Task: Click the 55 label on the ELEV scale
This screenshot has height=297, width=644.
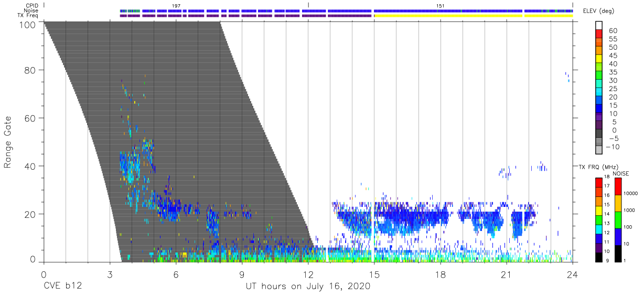Action: pos(613,39)
